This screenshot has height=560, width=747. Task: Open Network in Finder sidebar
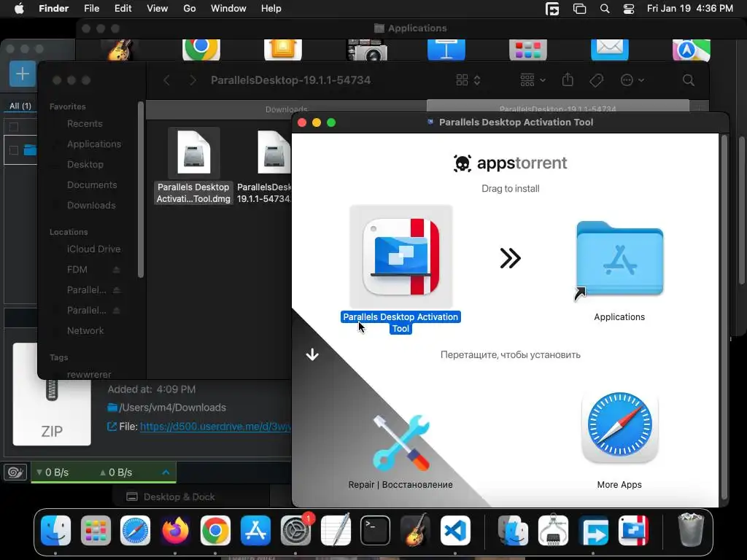(85, 331)
